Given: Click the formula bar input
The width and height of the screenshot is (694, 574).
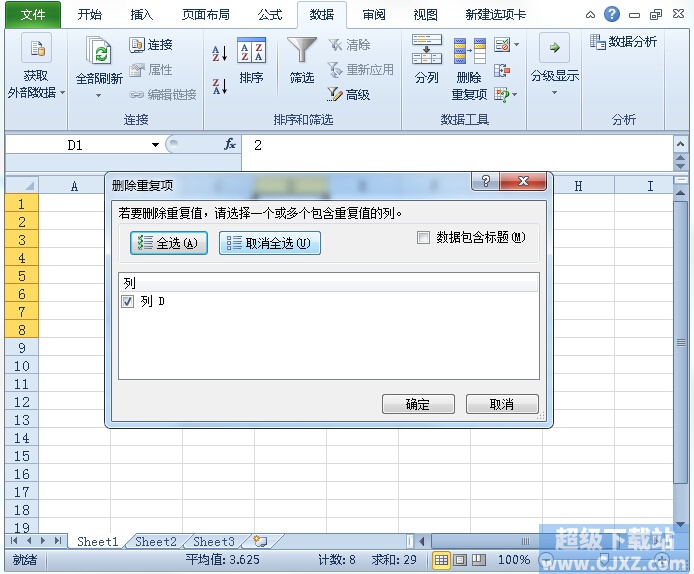Looking at the screenshot, I should tap(457, 145).
